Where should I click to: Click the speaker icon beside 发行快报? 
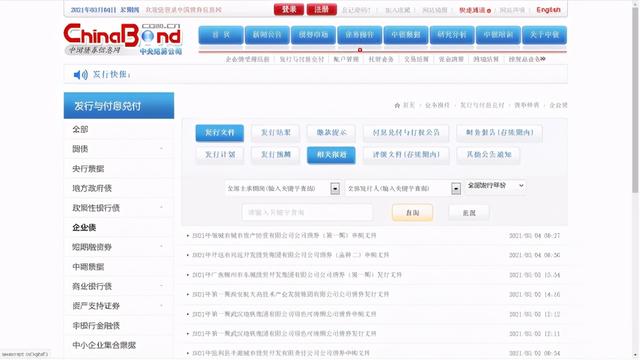[x=80, y=75]
